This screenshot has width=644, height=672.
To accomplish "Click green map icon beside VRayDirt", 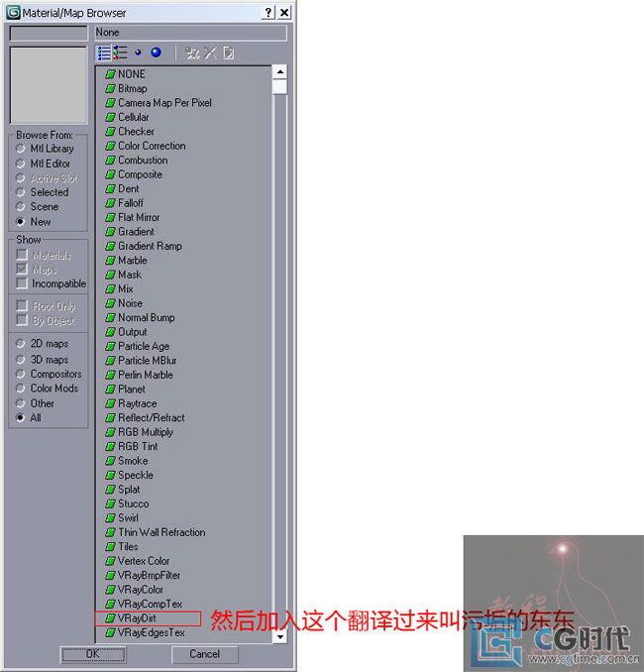I will (x=111, y=618).
